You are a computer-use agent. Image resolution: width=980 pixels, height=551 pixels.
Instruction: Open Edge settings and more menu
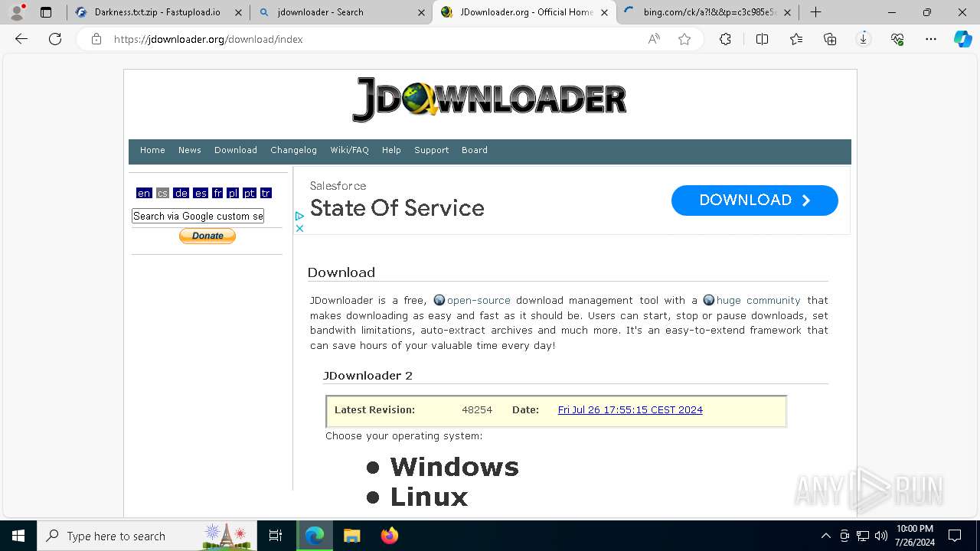coord(931,39)
